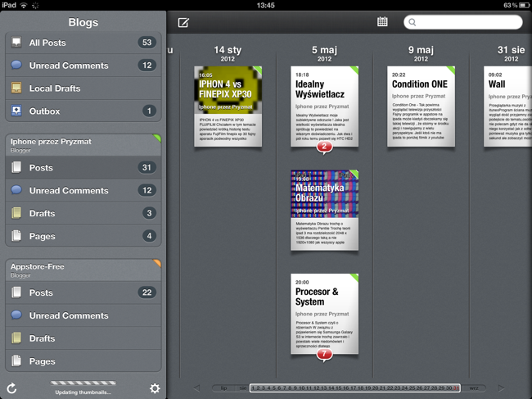Image resolution: width=532 pixels, height=399 pixels.
Task: Open IPHON 4 vs FINEPIX XP30 post
Action: coord(228,107)
